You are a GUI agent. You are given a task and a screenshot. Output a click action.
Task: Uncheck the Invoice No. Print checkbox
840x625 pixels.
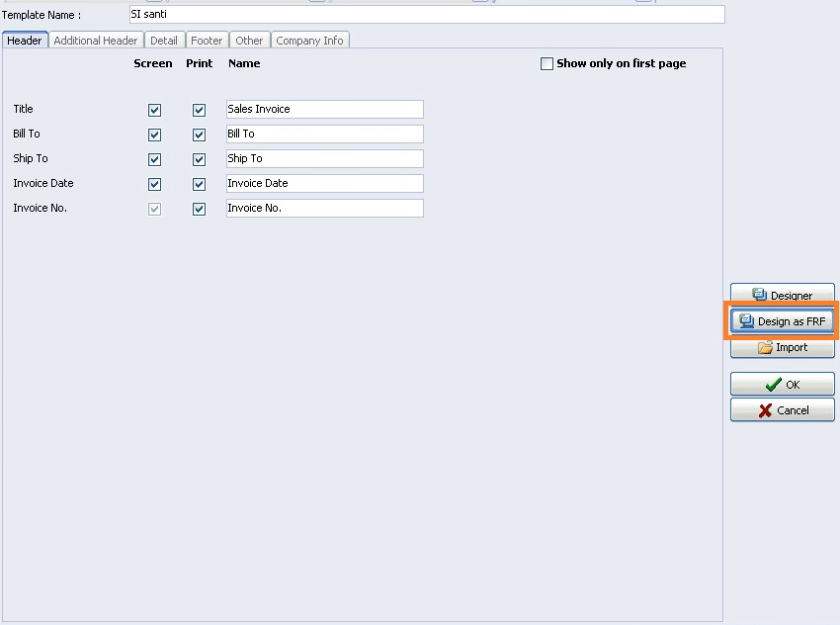point(199,209)
